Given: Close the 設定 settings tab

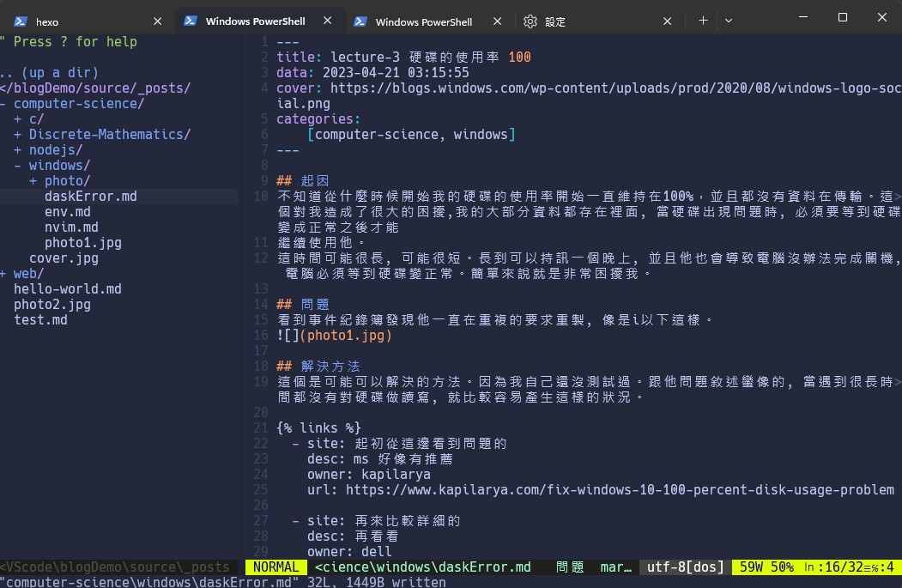Looking at the screenshot, I should pos(668,21).
